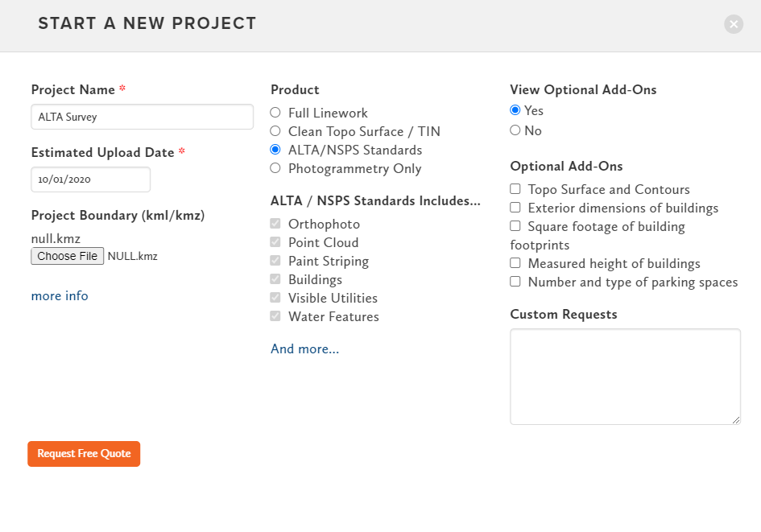Expand the And more... link
This screenshot has height=532, width=761.
(304, 348)
